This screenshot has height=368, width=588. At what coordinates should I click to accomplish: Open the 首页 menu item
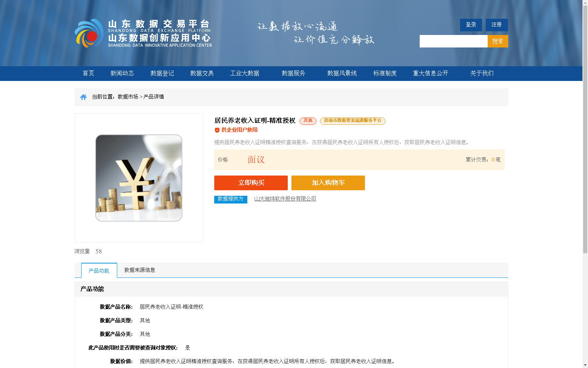pyautogui.click(x=89, y=73)
